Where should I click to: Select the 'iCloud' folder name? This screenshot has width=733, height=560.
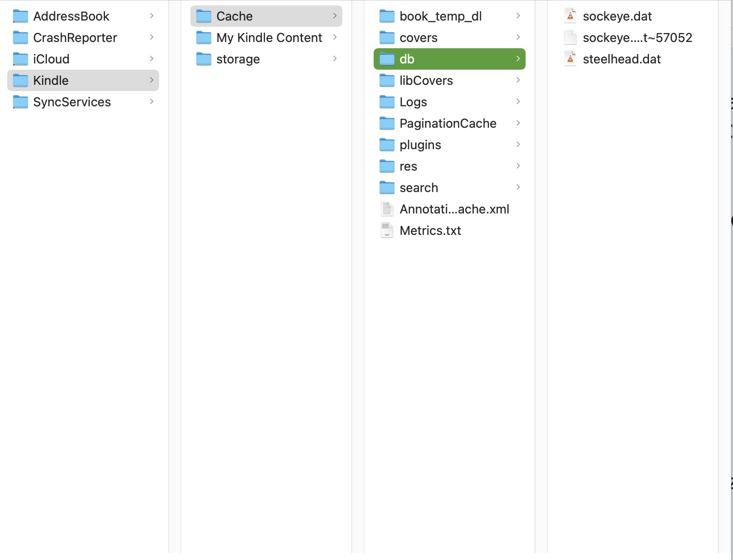[51, 59]
